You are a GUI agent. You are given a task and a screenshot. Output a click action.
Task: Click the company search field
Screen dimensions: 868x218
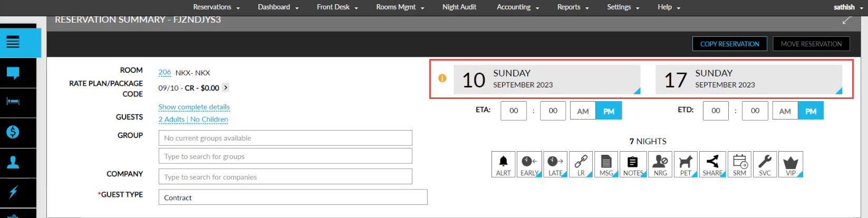(285, 177)
